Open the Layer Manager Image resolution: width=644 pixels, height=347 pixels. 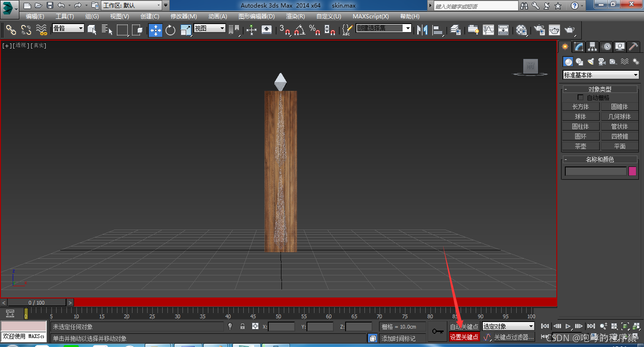coord(456,30)
